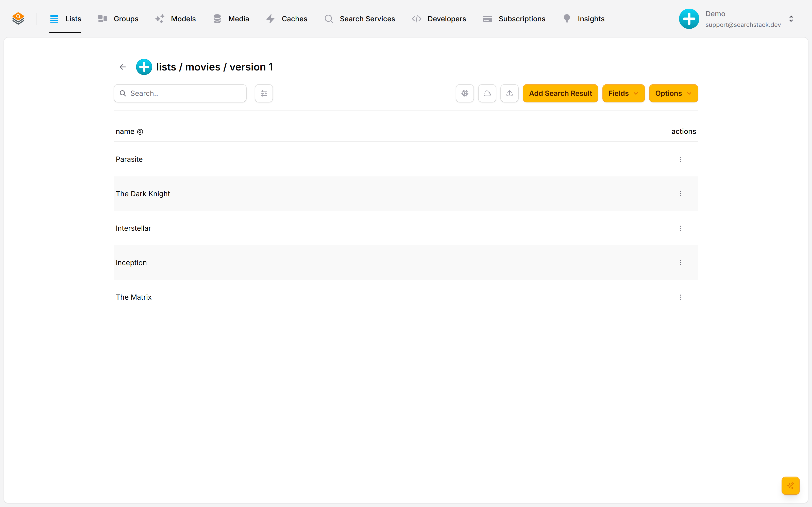Click the cloud icon button
Viewport: 812px width, 507px height.
pos(487,93)
